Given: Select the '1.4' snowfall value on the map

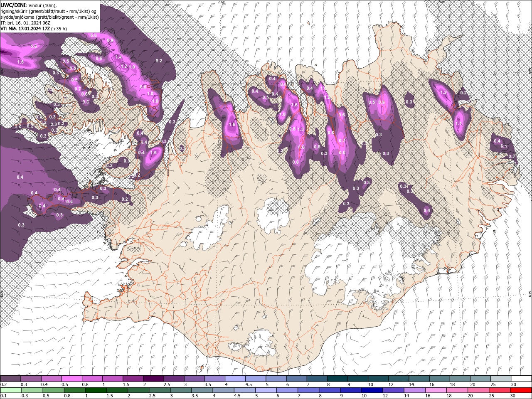Looking at the screenshot, I should pos(118,57).
